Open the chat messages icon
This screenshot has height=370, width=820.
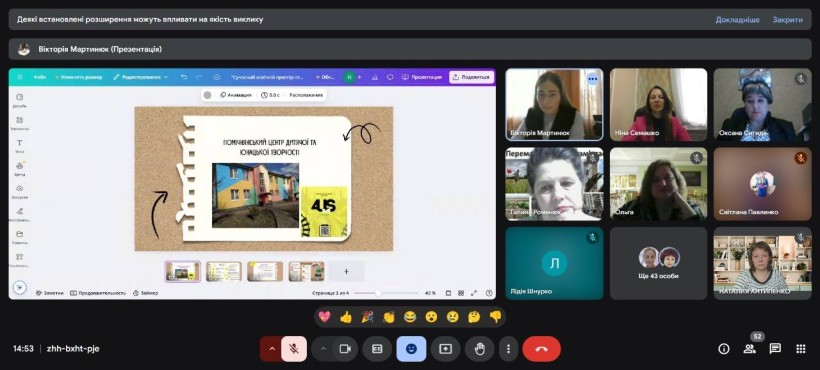(x=775, y=349)
